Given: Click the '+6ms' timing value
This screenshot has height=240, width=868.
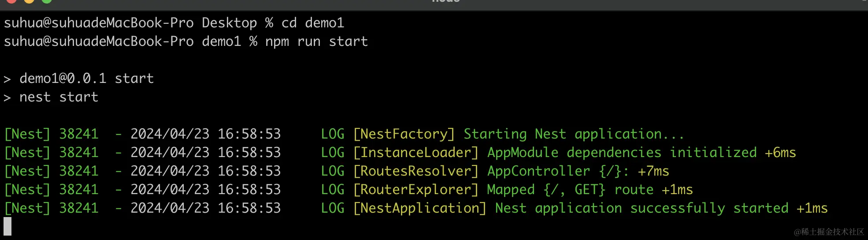Looking at the screenshot, I should click(780, 153).
